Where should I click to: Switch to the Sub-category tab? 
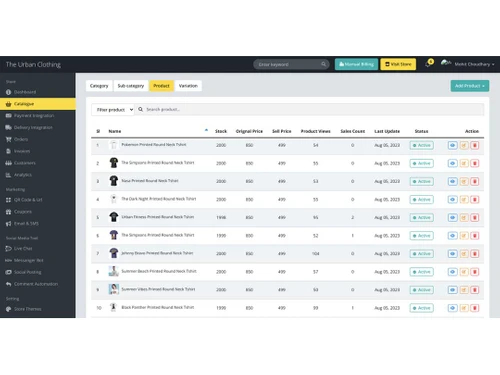click(x=131, y=86)
